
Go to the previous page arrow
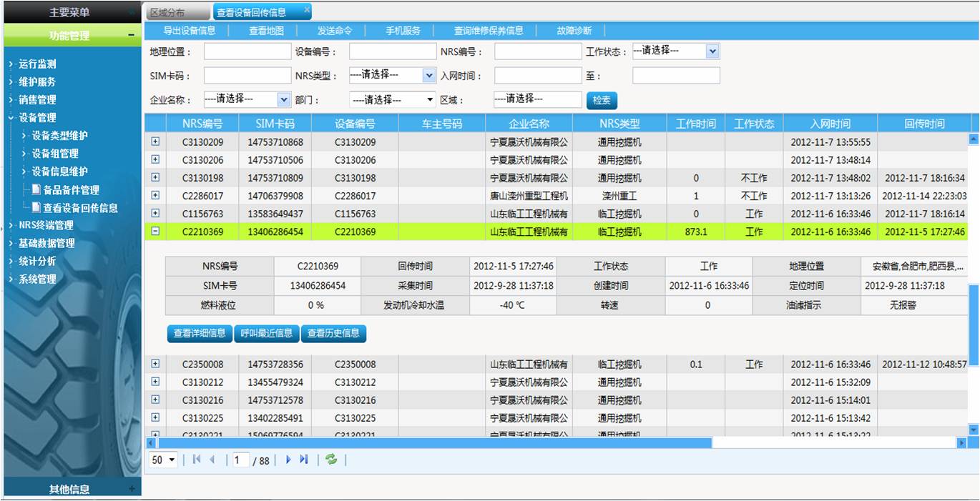tap(212, 460)
